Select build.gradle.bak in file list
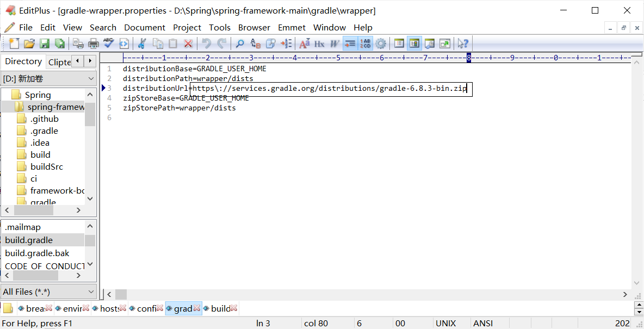Viewport: 644px width, 329px height. [37, 253]
